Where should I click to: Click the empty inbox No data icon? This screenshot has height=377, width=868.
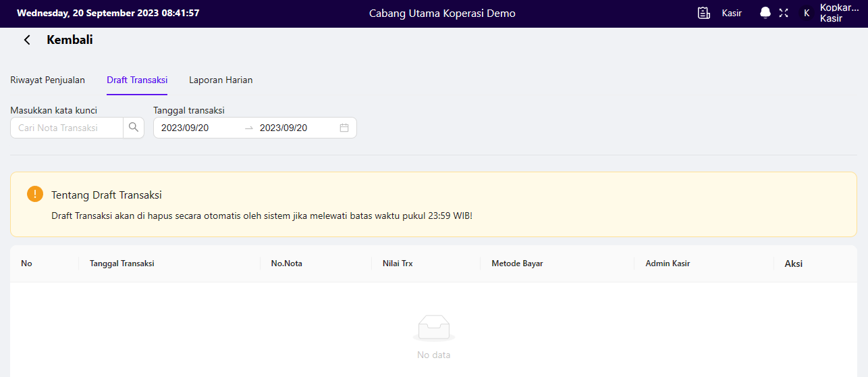(433, 328)
